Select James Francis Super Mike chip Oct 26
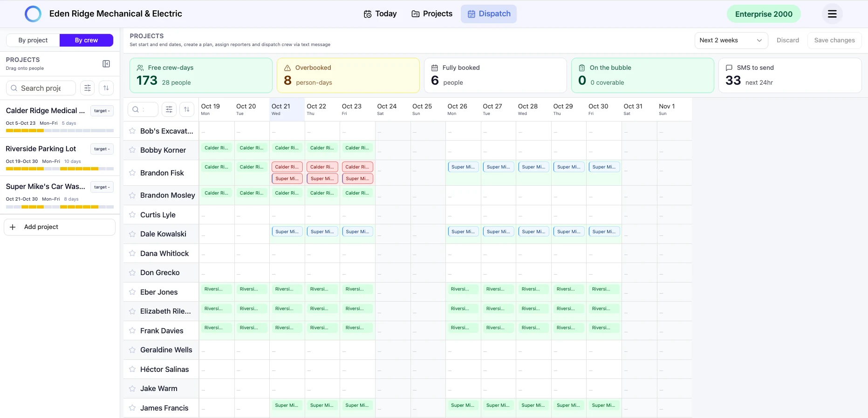The height and width of the screenshot is (418, 868). [463, 405]
